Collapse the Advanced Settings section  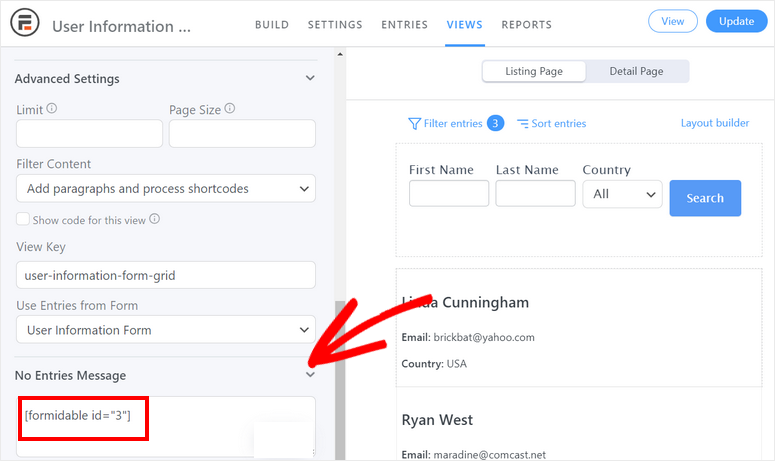click(x=310, y=78)
